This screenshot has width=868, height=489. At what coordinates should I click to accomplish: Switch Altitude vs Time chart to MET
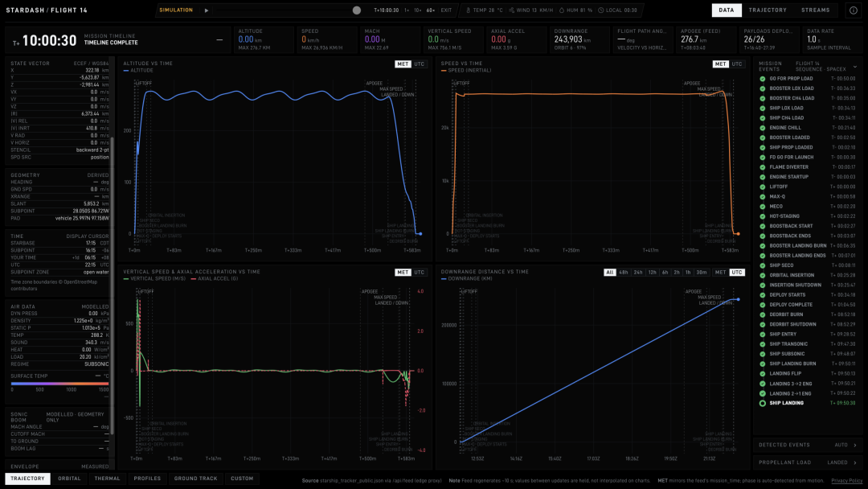[403, 64]
